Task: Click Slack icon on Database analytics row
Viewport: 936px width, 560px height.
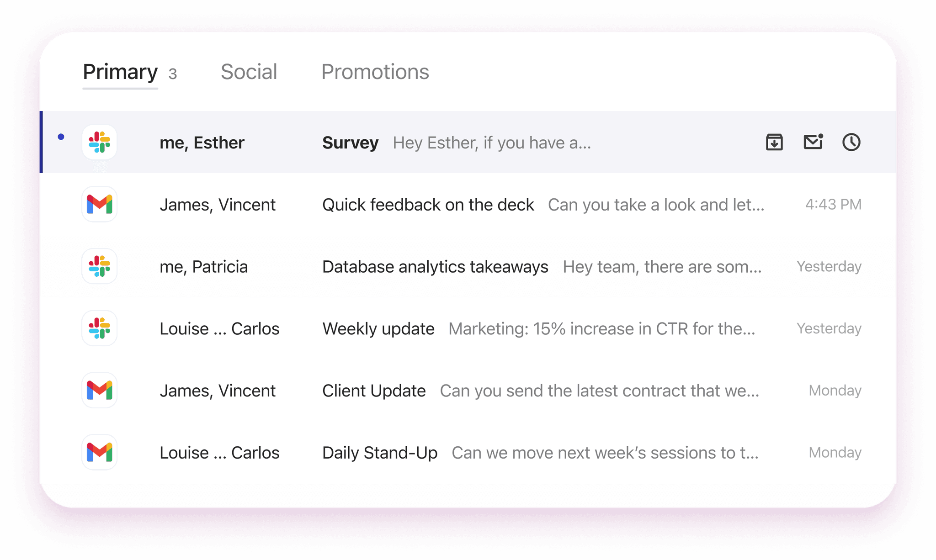Action: [100, 266]
